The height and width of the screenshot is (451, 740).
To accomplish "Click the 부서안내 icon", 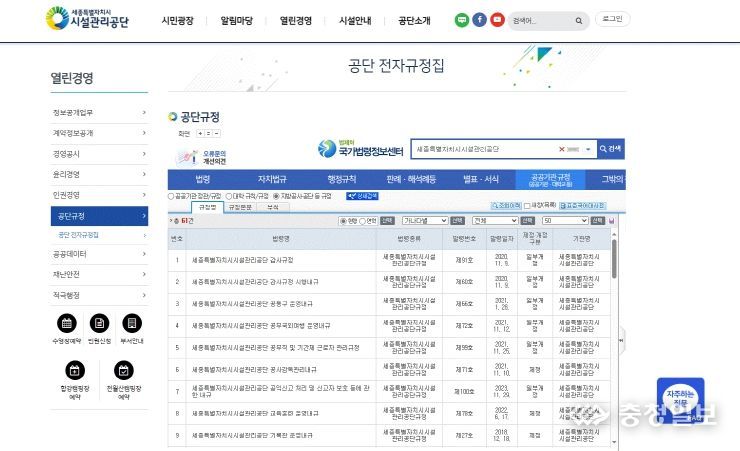I will pos(132,323).
